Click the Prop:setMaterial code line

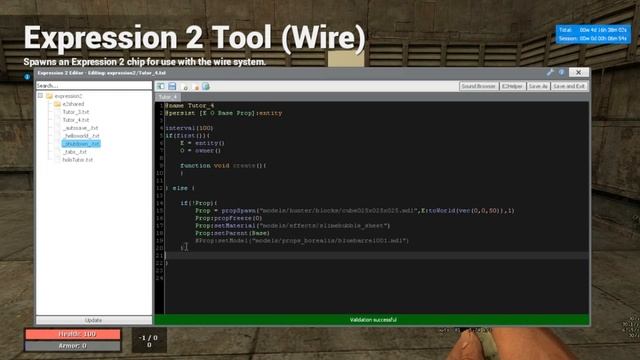tap(293, 225)
